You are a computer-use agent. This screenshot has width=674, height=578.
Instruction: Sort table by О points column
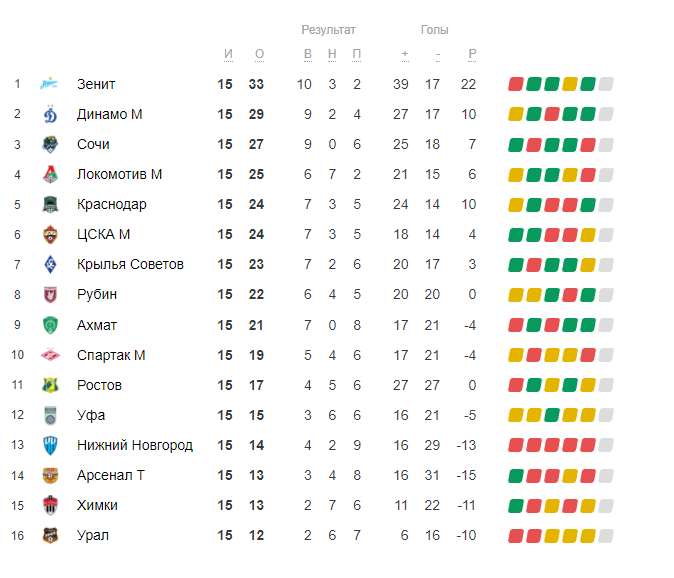259,54
